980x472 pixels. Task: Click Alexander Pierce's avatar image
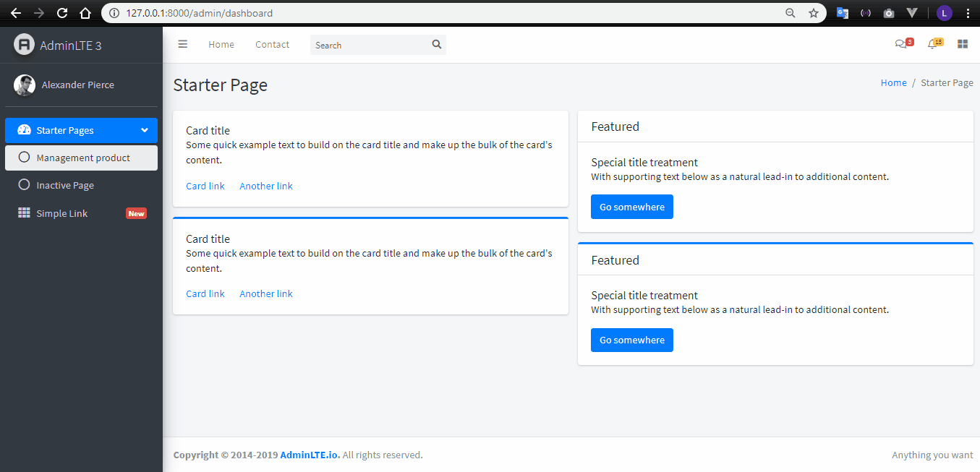point(25,85)
